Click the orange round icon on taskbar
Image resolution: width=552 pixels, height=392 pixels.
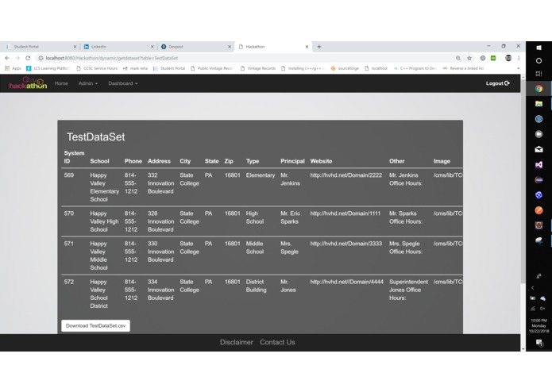pos(538,210)
